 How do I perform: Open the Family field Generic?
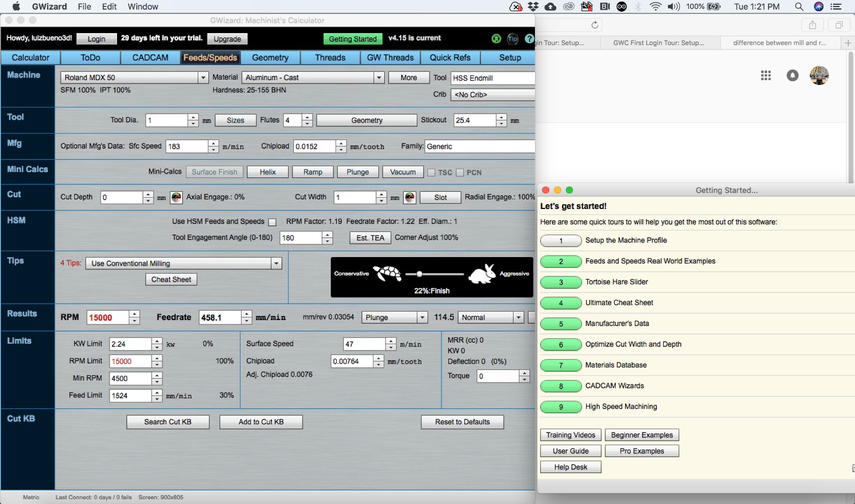(x=480, y=146)
